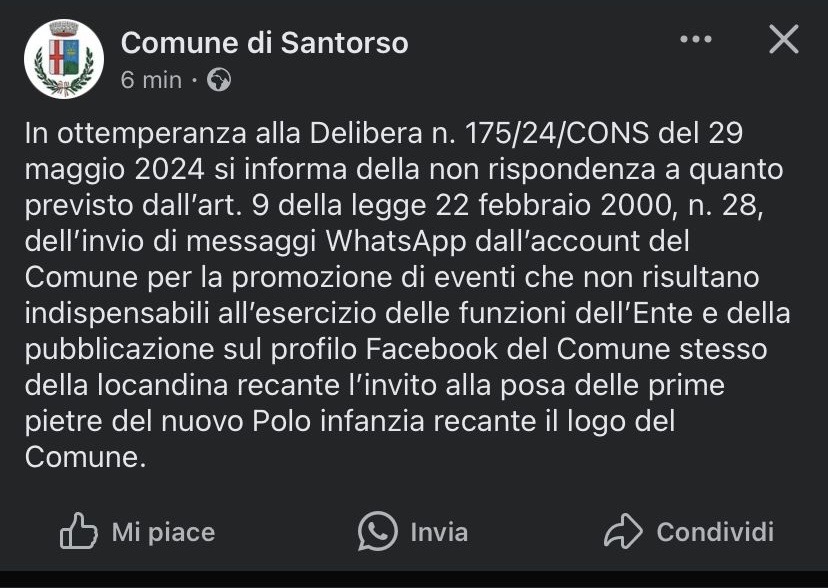Screen dimensions: 828x588
Task: Open the Comune di Santorso crest avatar
Action: tap(63, 59)
